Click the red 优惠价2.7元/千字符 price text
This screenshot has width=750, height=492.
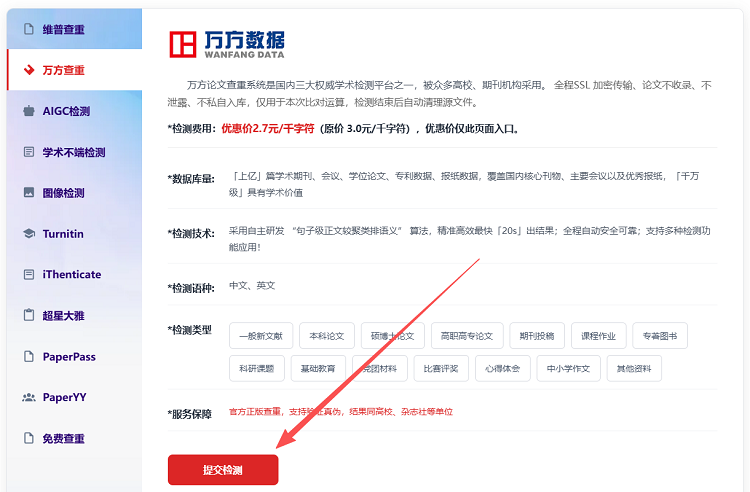(x=268, y=128)
